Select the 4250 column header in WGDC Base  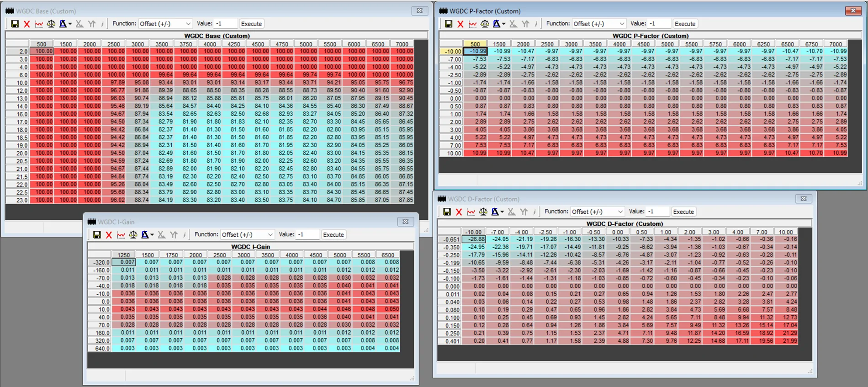tap(234, 44)
